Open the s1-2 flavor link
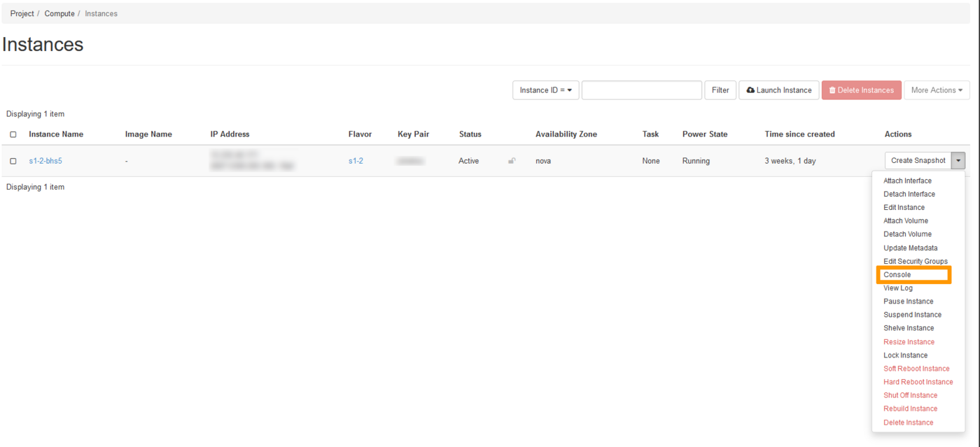The image size is (980, 447). (356, 161)
